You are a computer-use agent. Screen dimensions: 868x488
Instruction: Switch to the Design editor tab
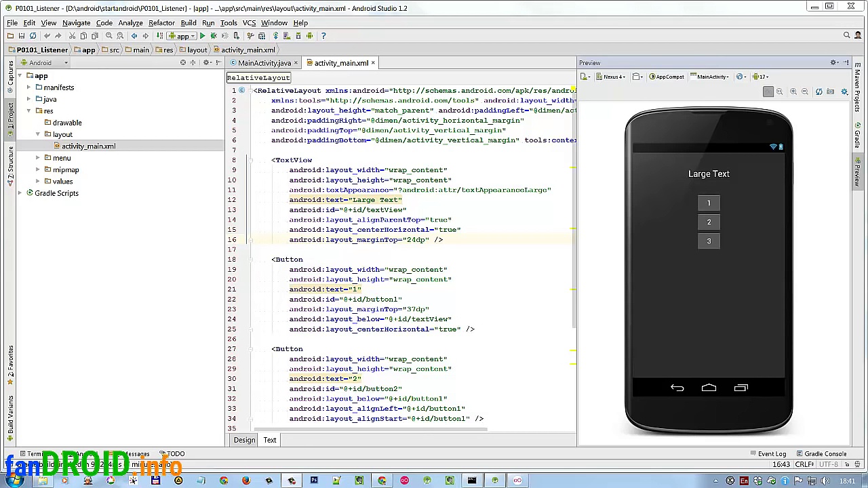click(244, 440)
